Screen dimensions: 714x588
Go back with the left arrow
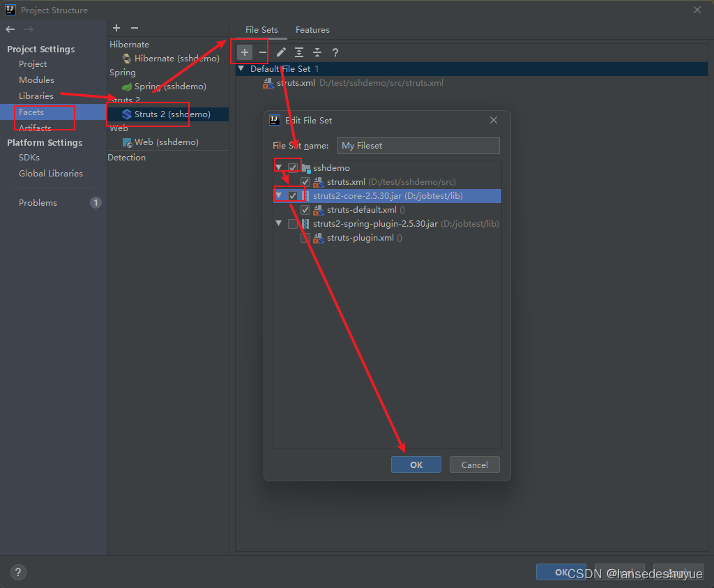point(10,29)
